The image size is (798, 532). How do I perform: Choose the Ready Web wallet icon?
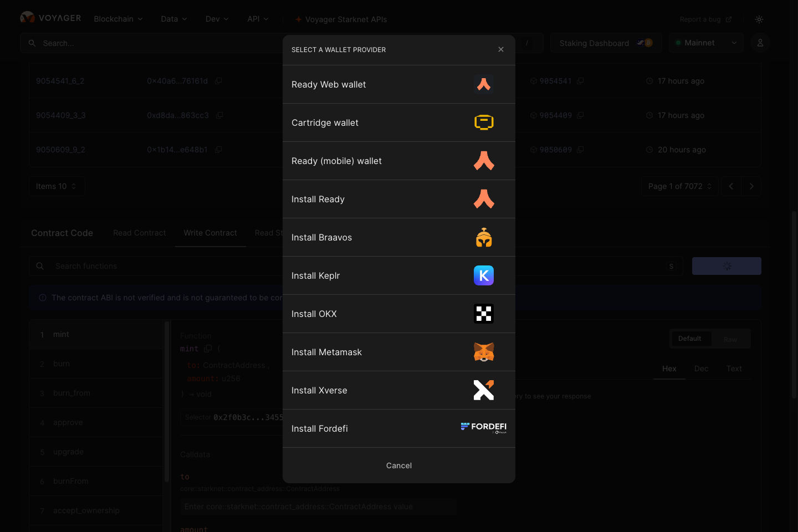coord(484,84)
